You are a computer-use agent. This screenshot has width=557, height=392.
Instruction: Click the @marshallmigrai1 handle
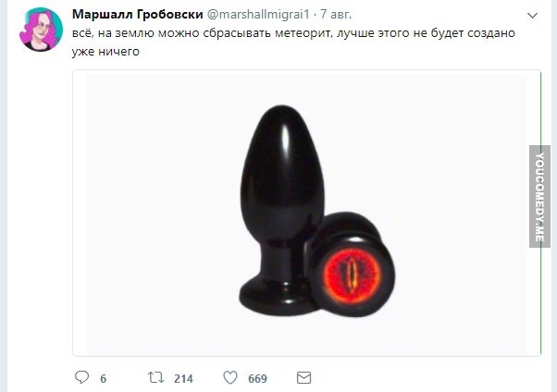[258, 15]
